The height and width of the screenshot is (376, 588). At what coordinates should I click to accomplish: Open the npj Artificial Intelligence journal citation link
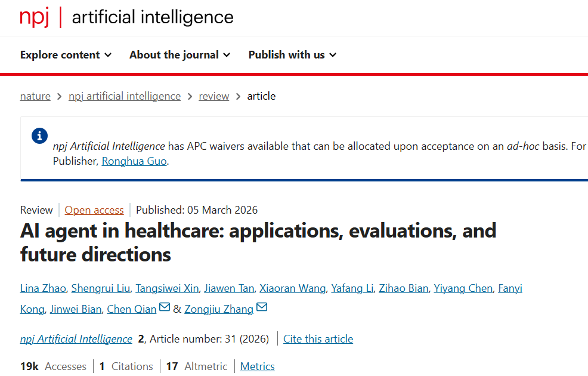click(76, 339)
